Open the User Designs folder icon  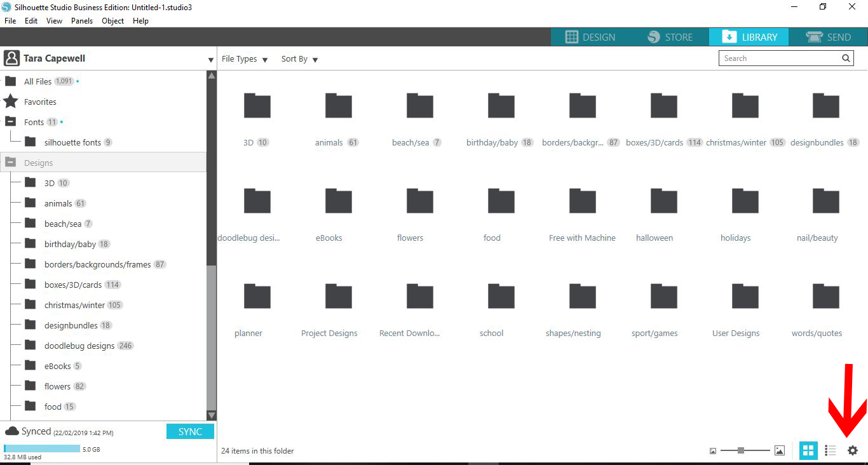click(x=745, y=296)
